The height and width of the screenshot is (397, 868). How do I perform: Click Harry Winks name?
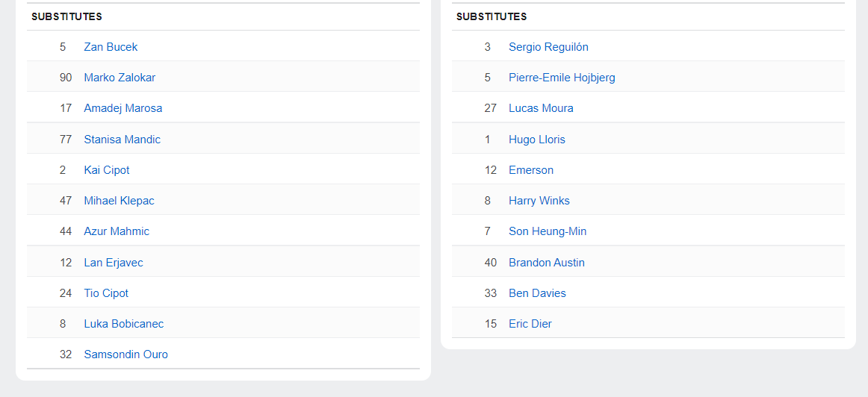(539, 201)
